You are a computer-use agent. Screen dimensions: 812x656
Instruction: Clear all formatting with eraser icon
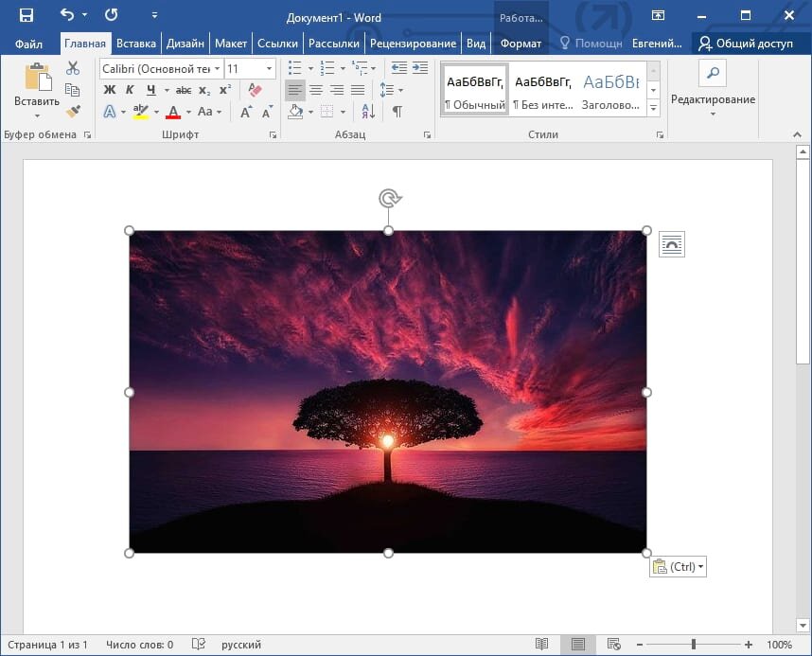point(255,90)
